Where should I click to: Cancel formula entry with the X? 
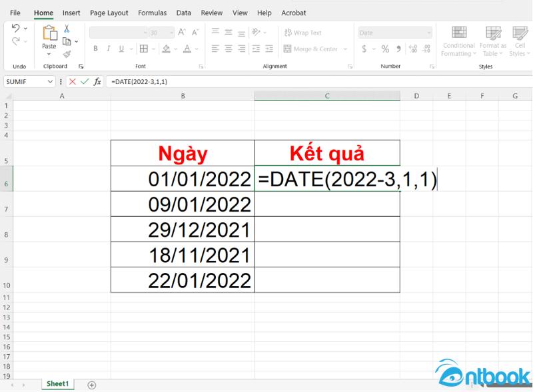(x=73, y=81)
